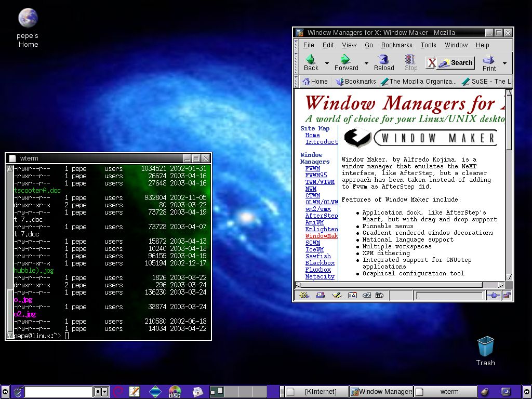Hide panel with left edge arrow

click(x=5, y=392)
